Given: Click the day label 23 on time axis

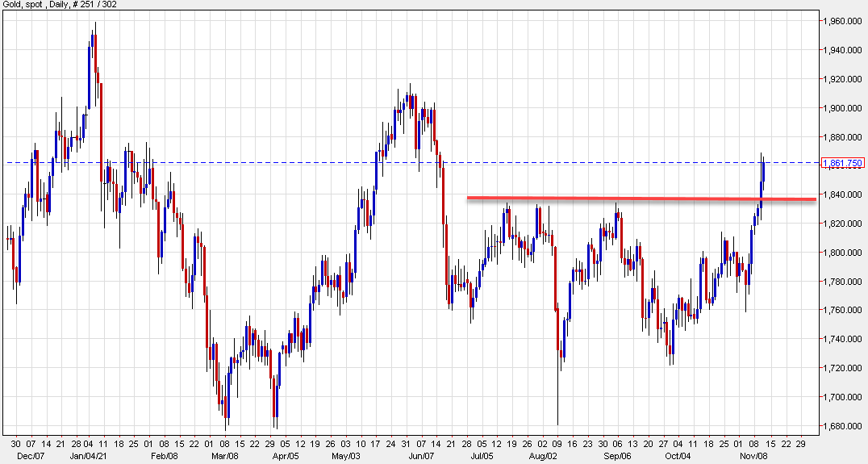Looking at the screenshot, I should 587,444.
